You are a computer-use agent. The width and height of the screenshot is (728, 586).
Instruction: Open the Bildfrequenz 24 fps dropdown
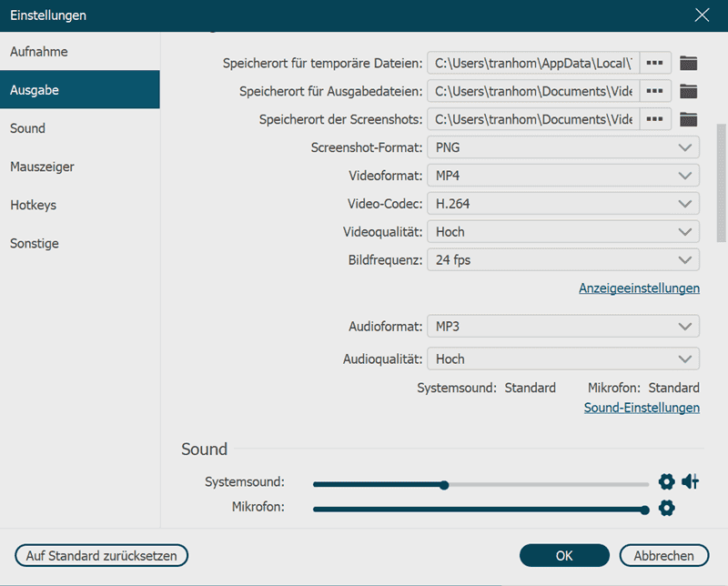tap(563, 260)
